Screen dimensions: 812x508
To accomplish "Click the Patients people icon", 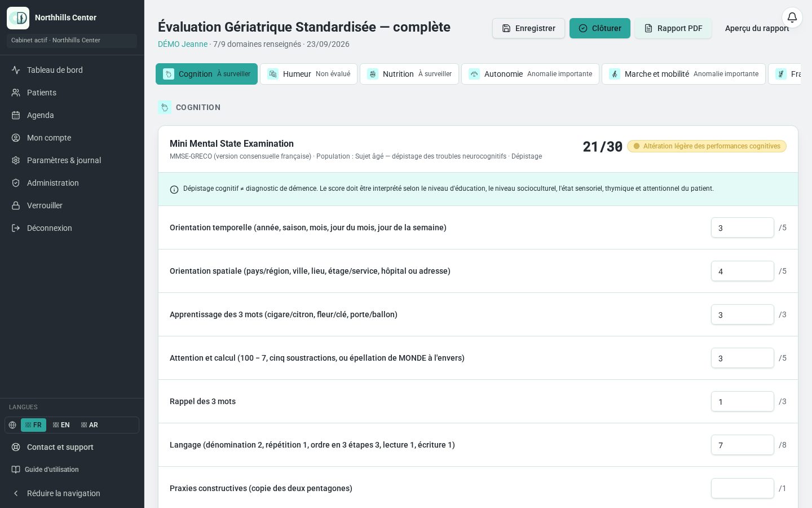I will click(x=16, y=93).
